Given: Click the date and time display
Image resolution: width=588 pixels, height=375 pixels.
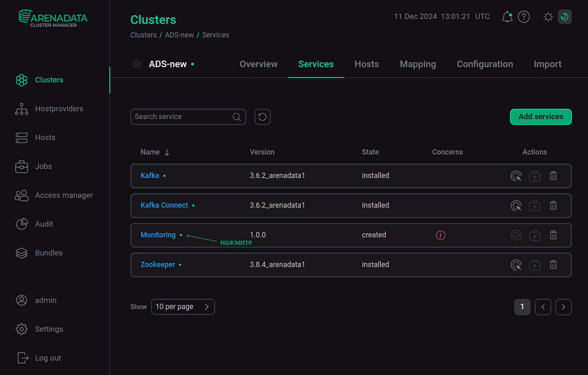Looking at the screenshot, I should [442, 16].
